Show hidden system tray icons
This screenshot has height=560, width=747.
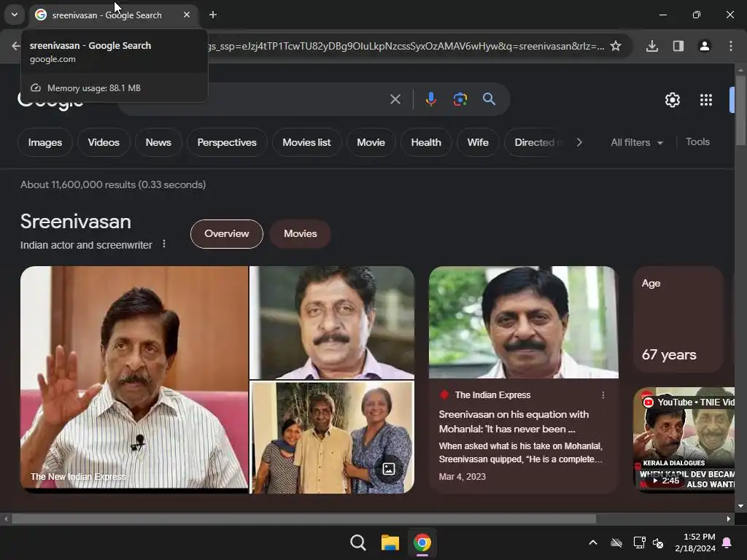(x=593, y=542)
